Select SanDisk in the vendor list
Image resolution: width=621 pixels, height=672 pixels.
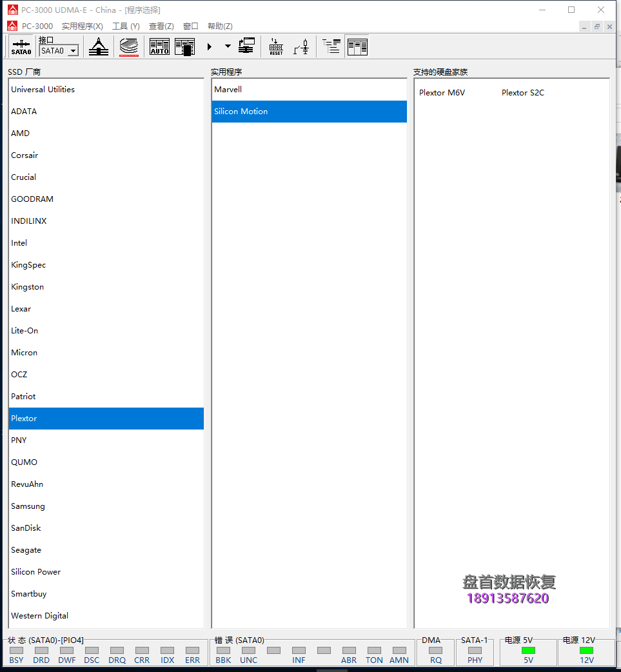106,528
